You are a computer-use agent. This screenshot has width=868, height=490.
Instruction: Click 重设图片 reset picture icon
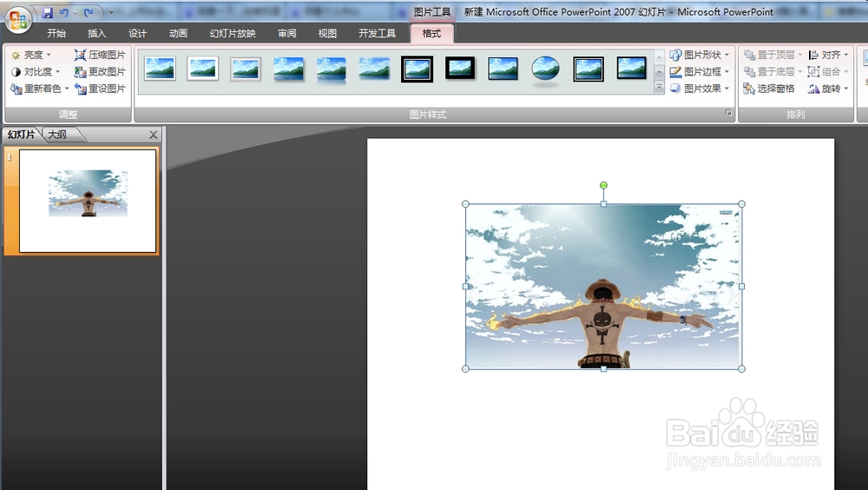click(x=80, y=89)
